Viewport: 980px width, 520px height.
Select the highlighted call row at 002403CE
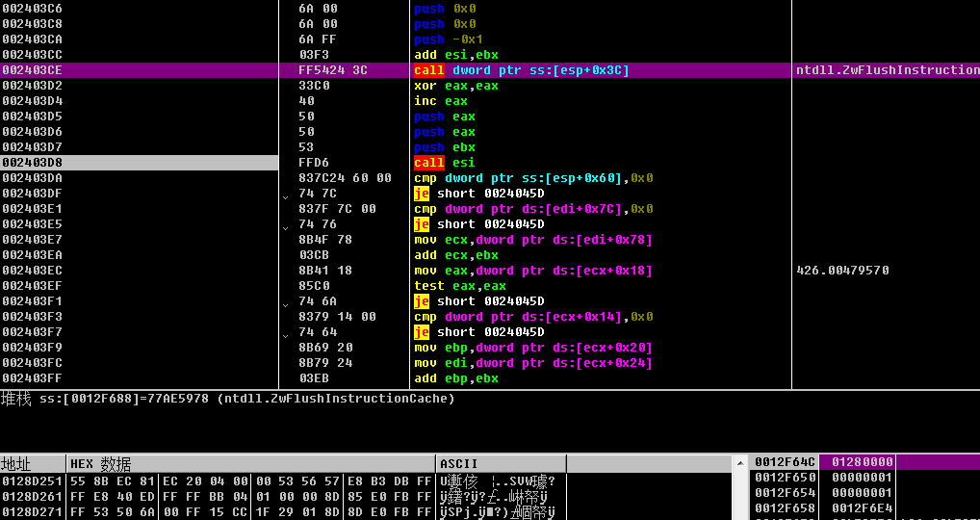click(x=521, y=70)
